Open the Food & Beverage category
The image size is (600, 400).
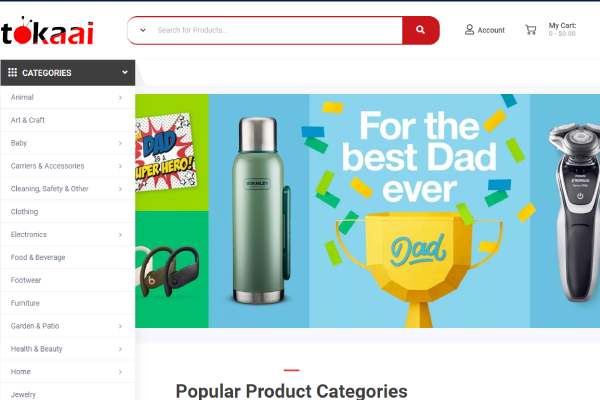tap(38, 257)
